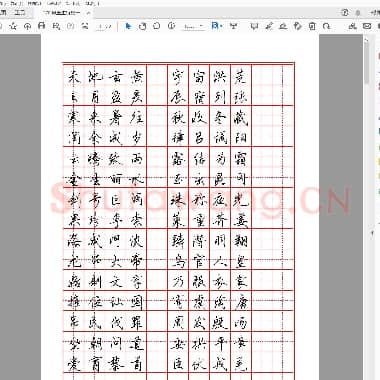Click the blue fit page icon

click(215, 26)
